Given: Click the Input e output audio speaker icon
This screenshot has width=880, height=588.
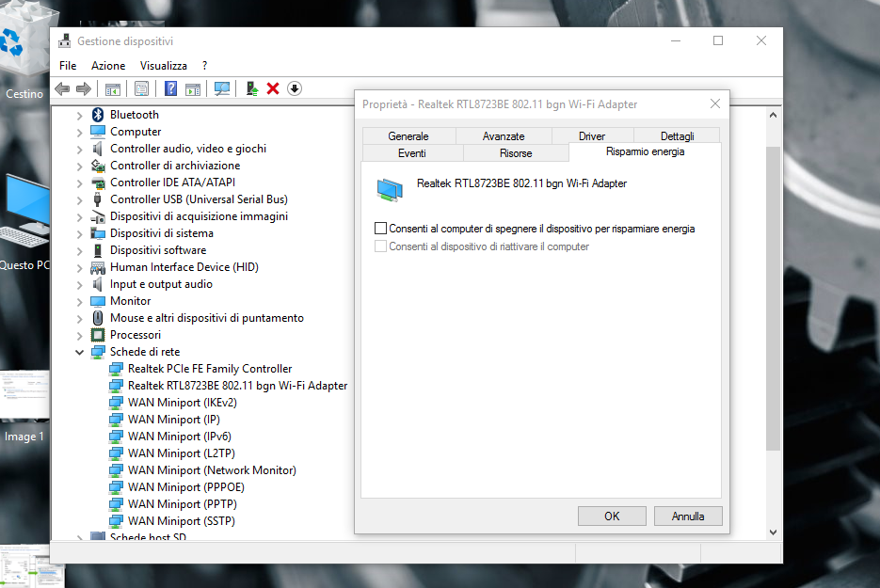Looking at the screenshot, I should click(98, 284).
